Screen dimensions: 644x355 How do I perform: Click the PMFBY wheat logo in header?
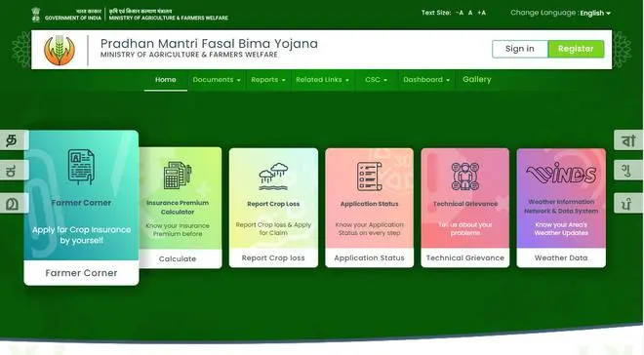(60, 50)
